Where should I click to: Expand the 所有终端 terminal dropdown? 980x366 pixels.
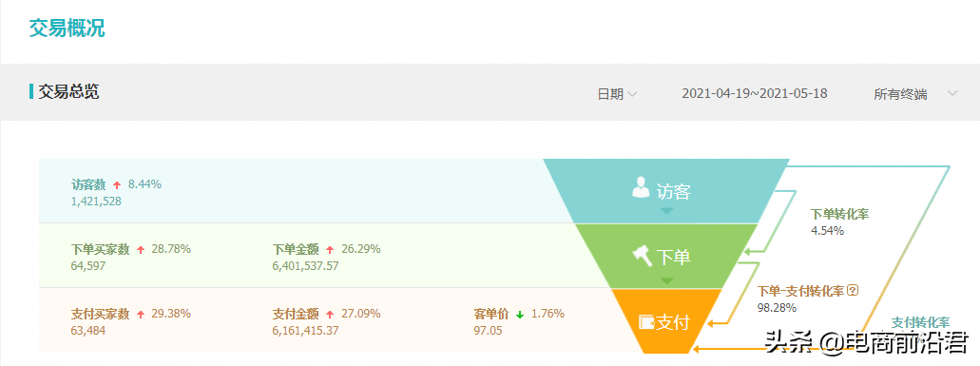pyautogui.click(x=915, y=94)
